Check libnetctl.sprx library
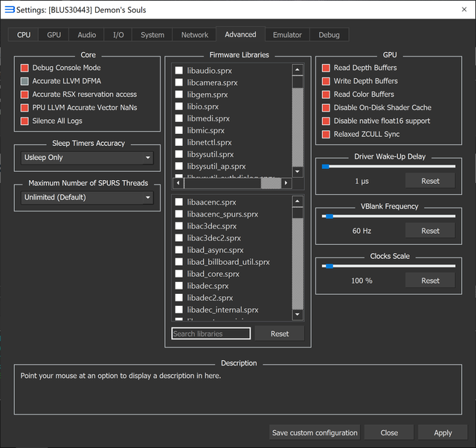 click(179, 142)
